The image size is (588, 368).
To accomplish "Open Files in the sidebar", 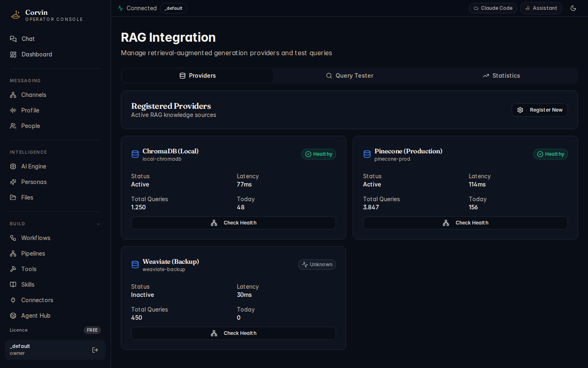I will pos(55,197).
